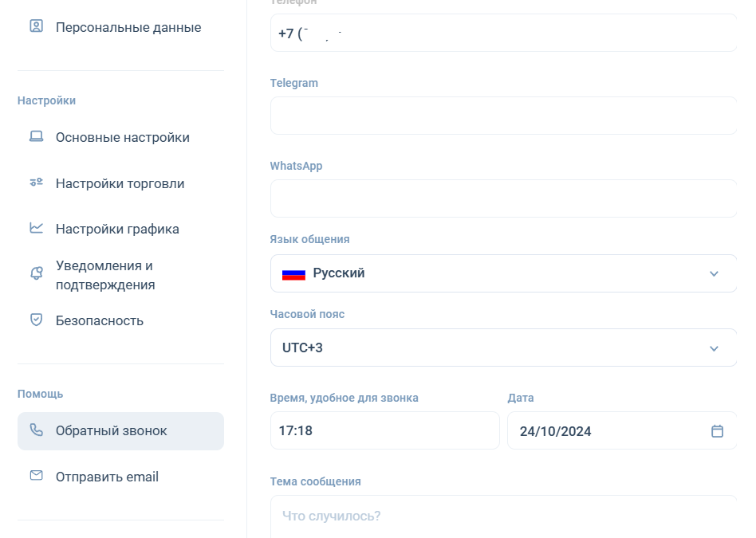Screen dimensions: 756x538
Task: Select Отправить email in the help menu
Action: click(x=107, y=477)
